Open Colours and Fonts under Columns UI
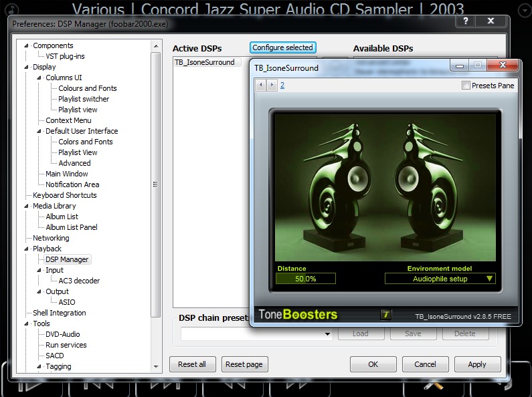532x397 pixels. [88, 88]
